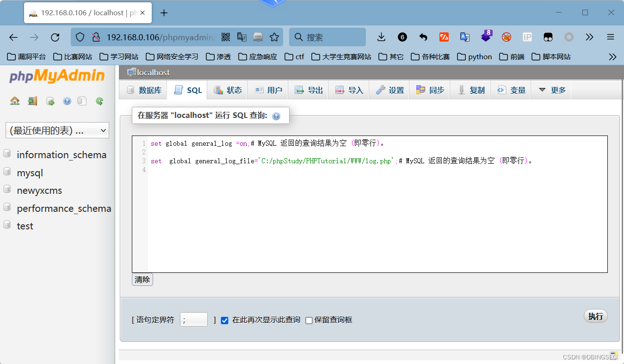Open the query window icon in sidebar
Viewport: 624px width, 364px height.
point(50,101)
